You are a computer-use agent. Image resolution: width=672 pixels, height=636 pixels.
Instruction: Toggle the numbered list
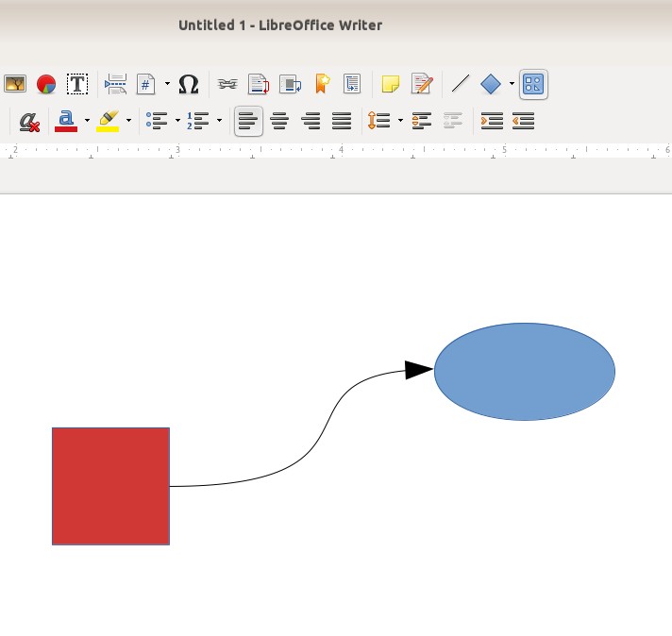[198, 121]
